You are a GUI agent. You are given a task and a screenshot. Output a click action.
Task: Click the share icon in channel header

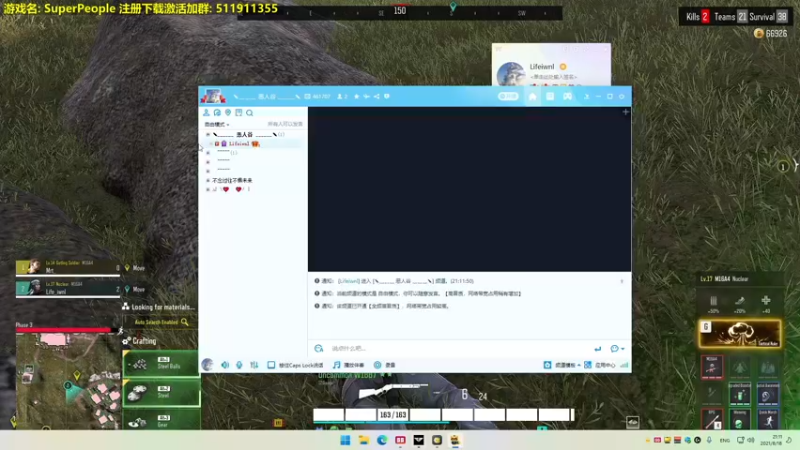click(377, 96)
